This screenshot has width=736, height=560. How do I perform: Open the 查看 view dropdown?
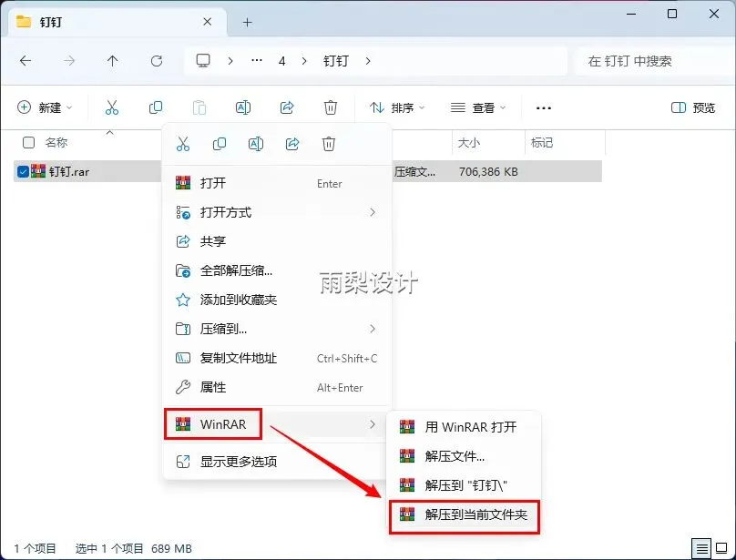(478, 107)
